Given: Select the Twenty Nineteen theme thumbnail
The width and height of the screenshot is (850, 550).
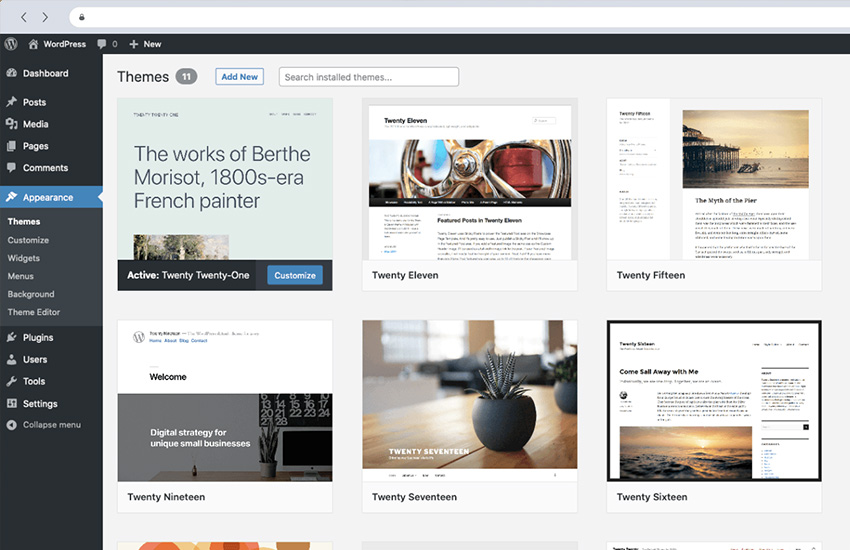Looking at the screenshot, I should [225, 400].
